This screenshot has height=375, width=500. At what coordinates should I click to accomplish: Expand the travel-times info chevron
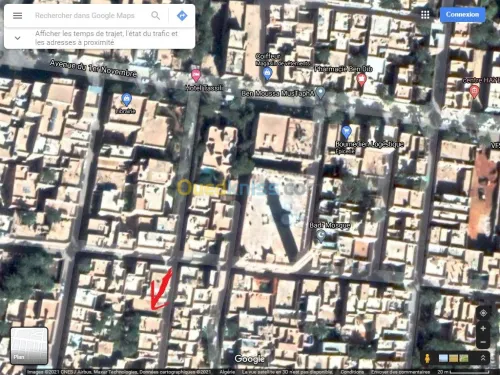17,38
